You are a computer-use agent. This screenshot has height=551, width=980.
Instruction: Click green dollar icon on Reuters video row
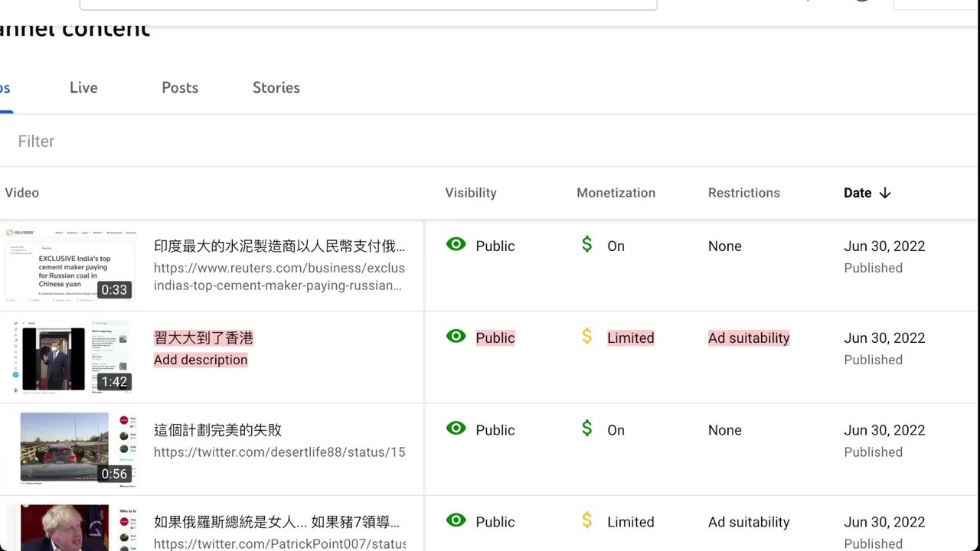587,244
